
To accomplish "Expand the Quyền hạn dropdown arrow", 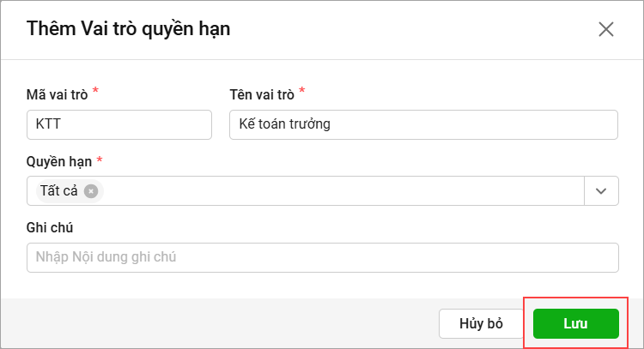I will click(x=601, y=191).
